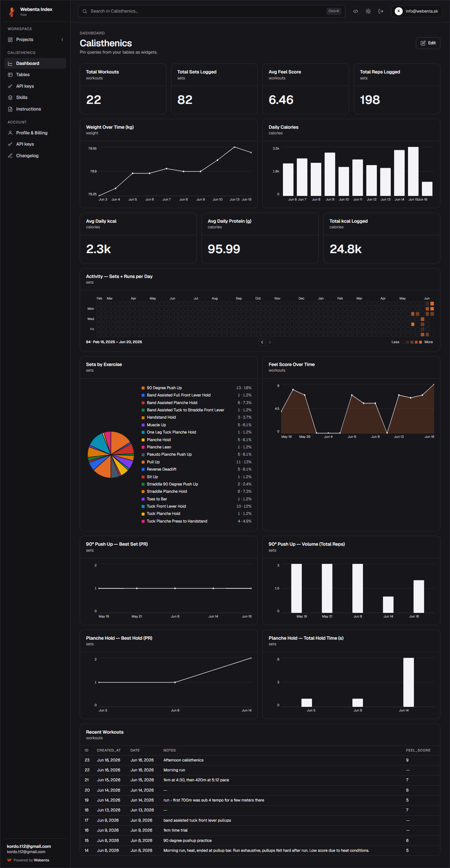Click workout ID 14 in Recent Workouts
Viewport: 450px width, 868px height.
[87, 850]
